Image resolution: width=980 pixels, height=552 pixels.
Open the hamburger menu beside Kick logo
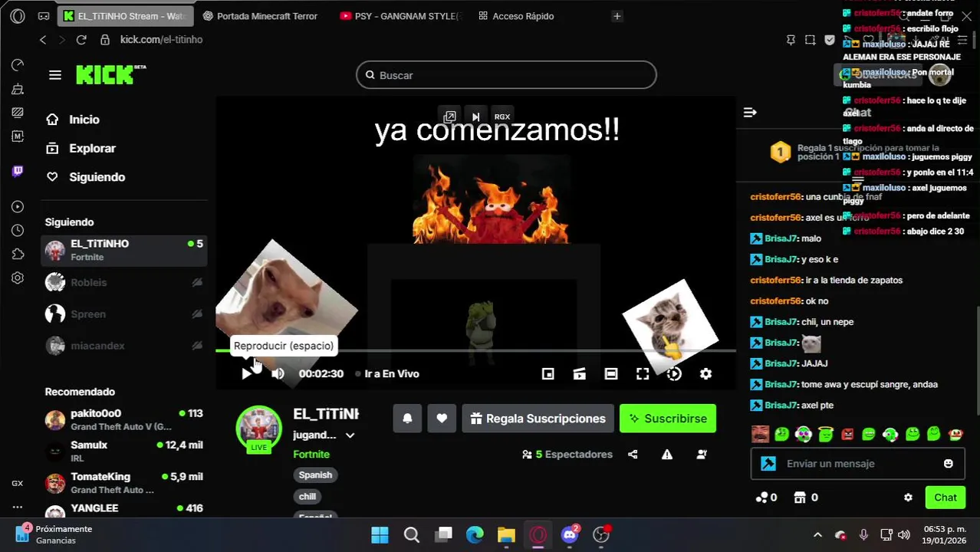click(55, 75)
